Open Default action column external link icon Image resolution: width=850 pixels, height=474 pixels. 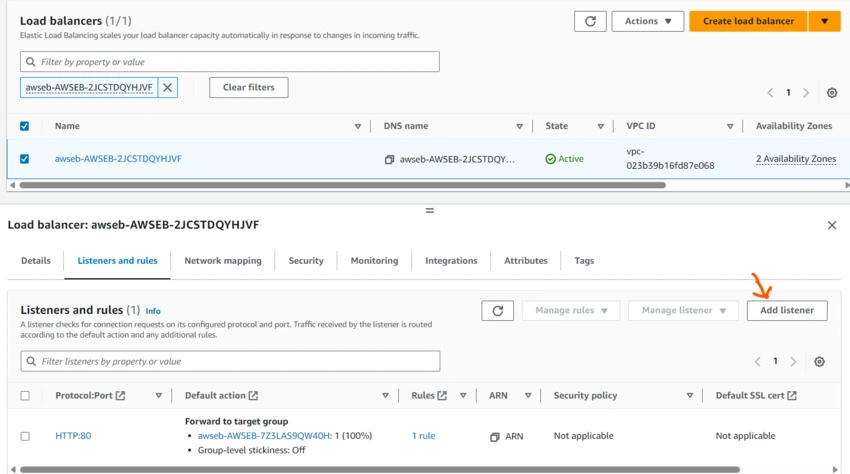(x=253, y=395)
